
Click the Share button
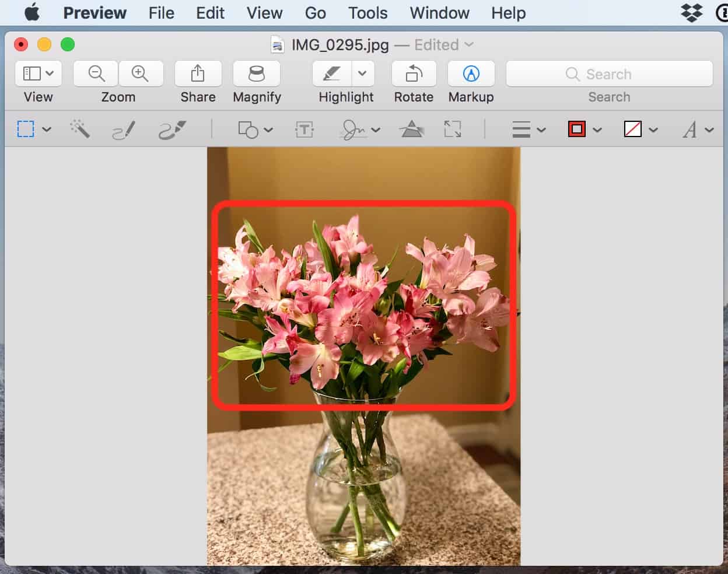198,73
